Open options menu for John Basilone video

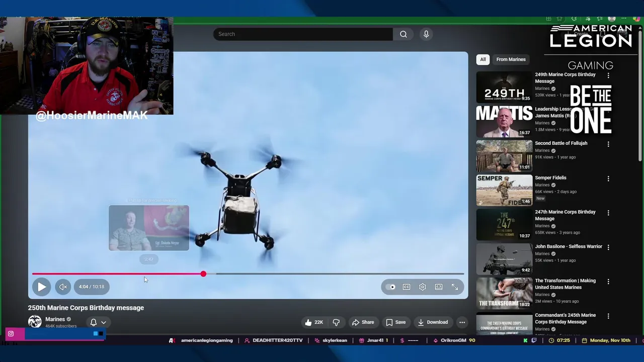[608, 247]
